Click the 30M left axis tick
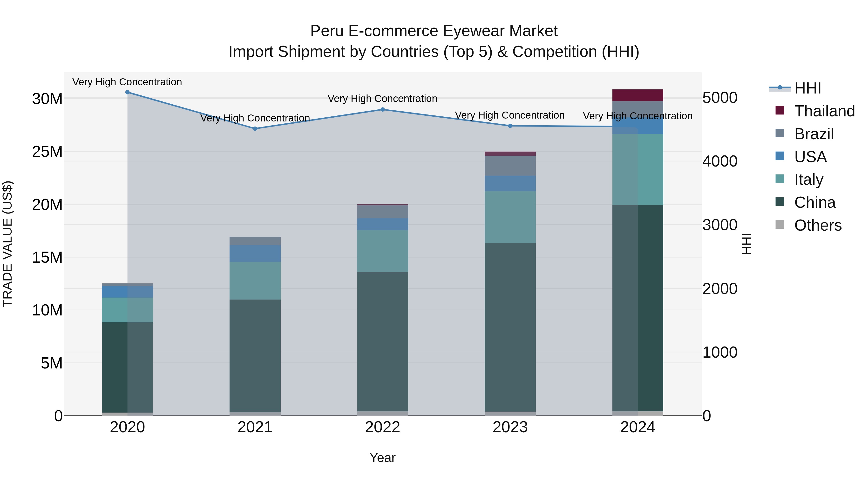The height and width of the screenshot is (488, 868). point(47,99)
